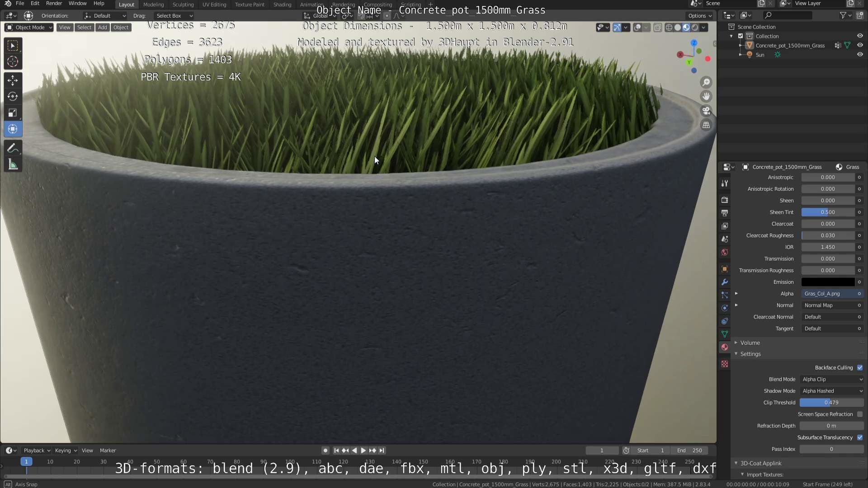Hide Collection in outliner

click(860, 36)
